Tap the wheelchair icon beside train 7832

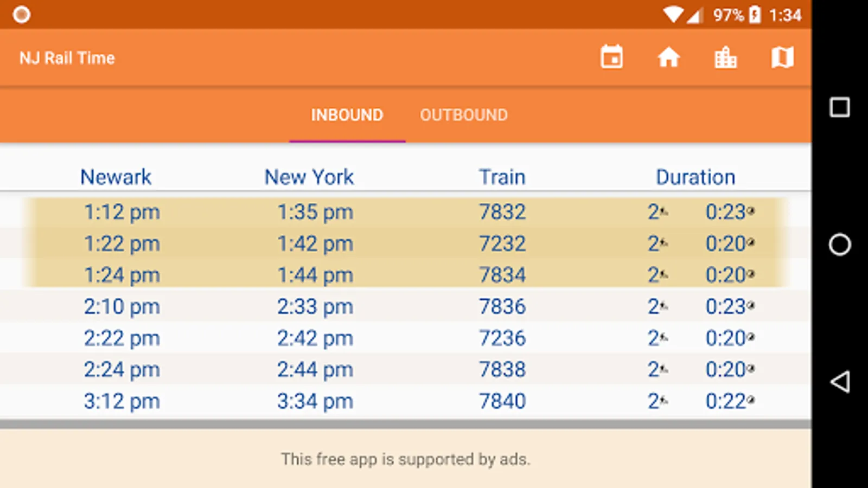pos(663,212)
